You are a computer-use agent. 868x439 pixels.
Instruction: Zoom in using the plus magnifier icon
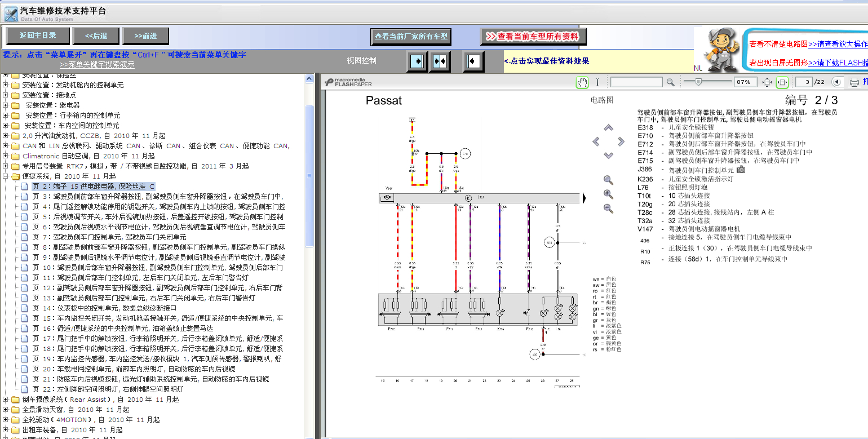click(608, 194)
